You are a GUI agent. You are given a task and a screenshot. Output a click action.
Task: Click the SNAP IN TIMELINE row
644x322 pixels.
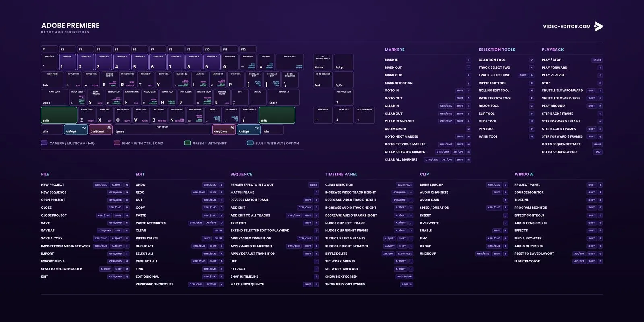pos(275,277)
